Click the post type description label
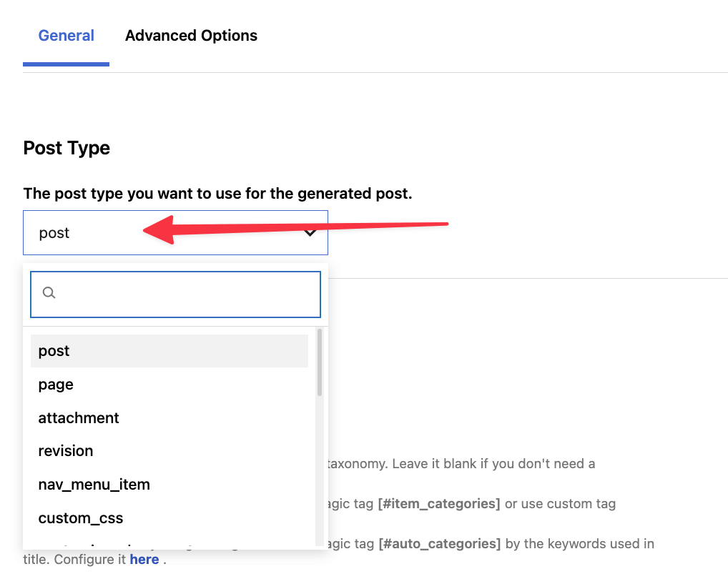The image size is (728, 584). [x=217, y=194]
